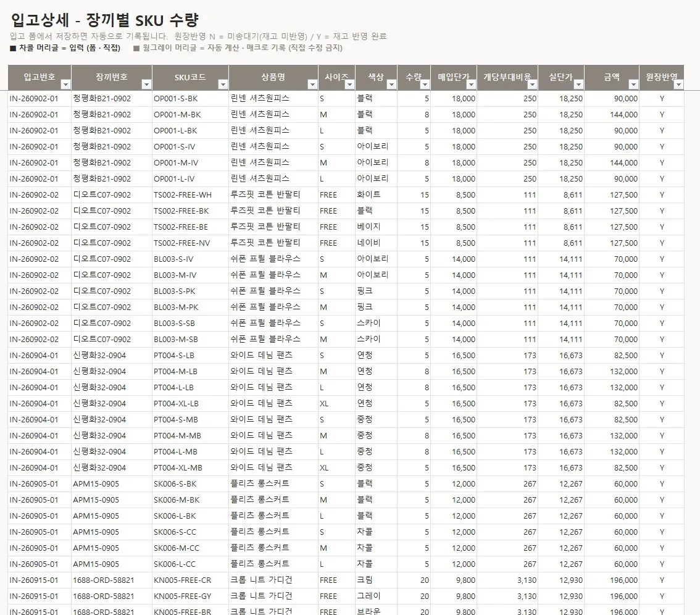Open filter dropdown for 색상 column
Viewport: 700px width, 615px height.
391,85
